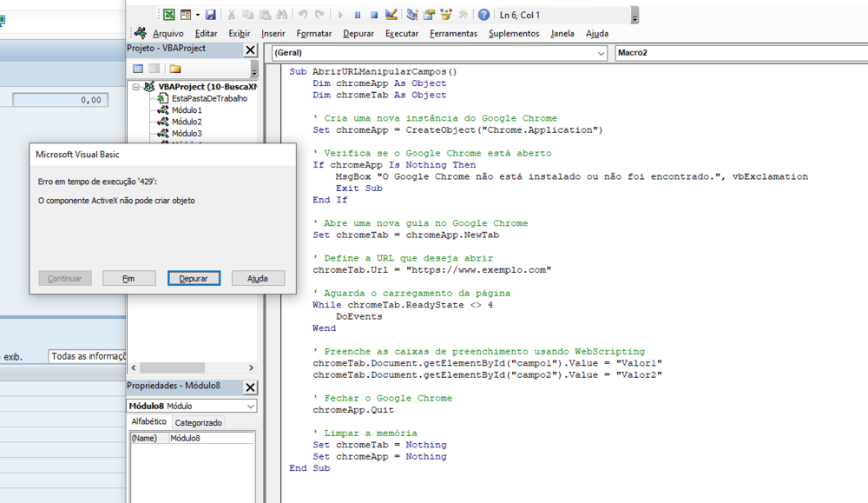This screenshot has width=868, height=503.
Task: Save the project with the floppy disk icon
Action: click(x=210, y=15)
